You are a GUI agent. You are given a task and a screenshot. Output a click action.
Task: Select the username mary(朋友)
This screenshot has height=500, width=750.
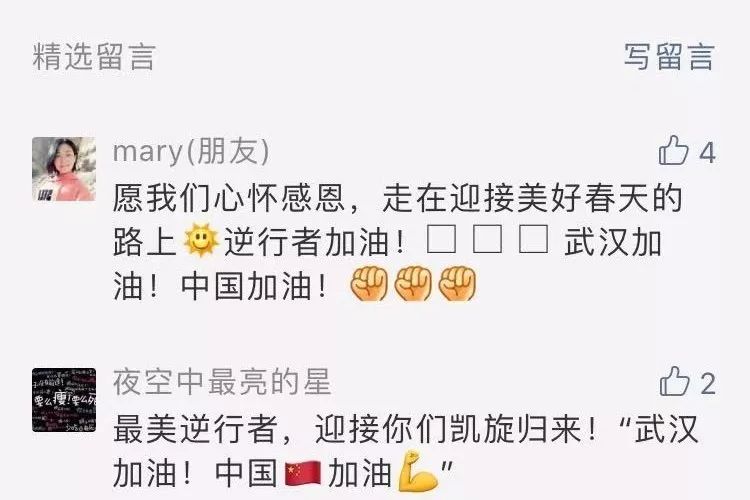pyautogui.click(x=191, y=152)
